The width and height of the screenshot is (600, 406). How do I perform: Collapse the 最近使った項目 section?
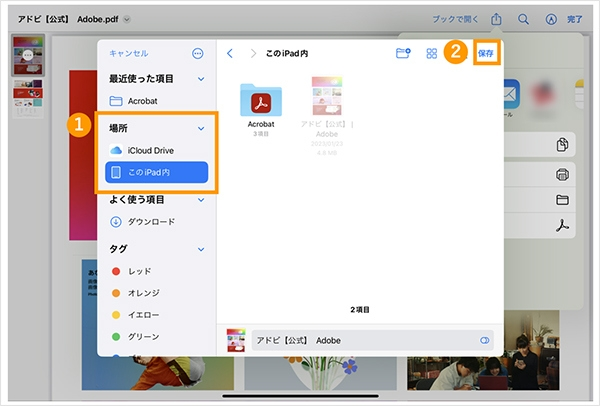pyautogui.click(x=201, y=79)
